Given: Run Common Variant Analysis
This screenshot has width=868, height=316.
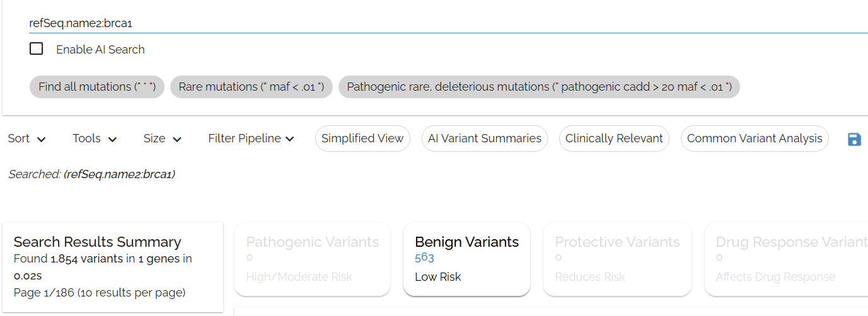Looking at the screenshot, I should (755, 138).
